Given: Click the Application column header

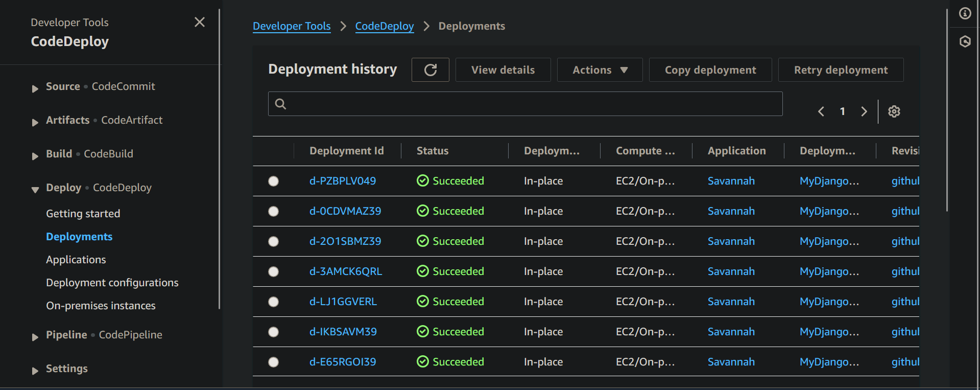Looking at the screenshot, I should [x=737, y=151].
